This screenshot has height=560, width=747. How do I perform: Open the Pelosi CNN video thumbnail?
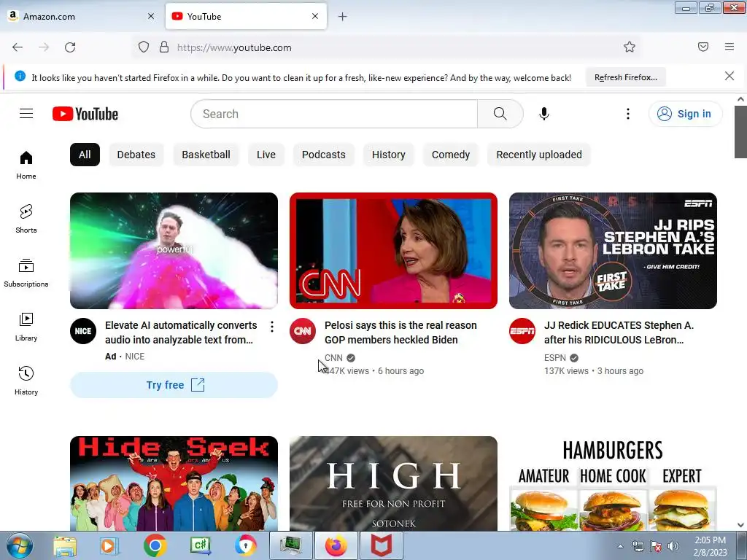393,251
